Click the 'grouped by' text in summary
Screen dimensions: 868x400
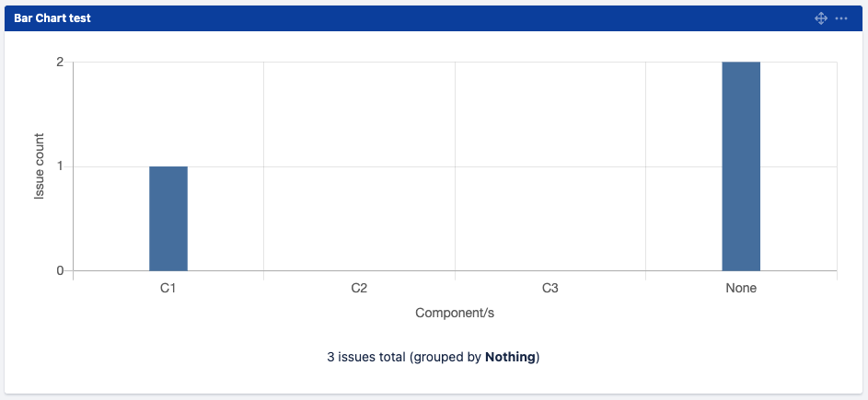(447, 357)
